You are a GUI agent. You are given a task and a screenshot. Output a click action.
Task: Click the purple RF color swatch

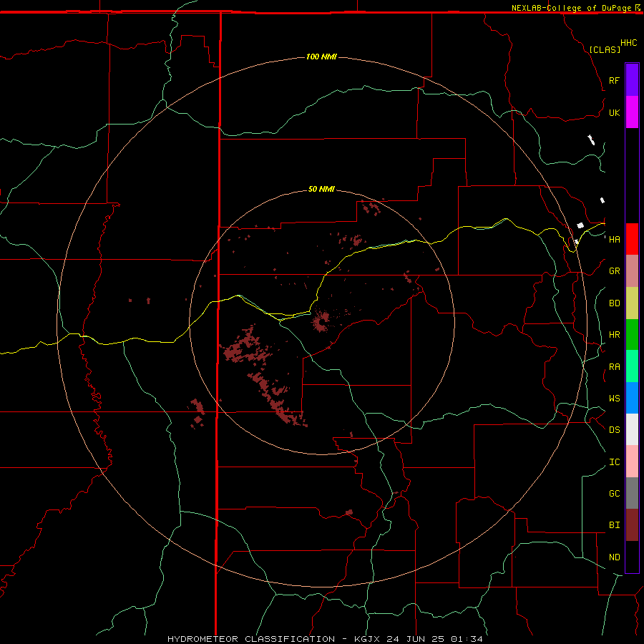click(x=632, y=80)
